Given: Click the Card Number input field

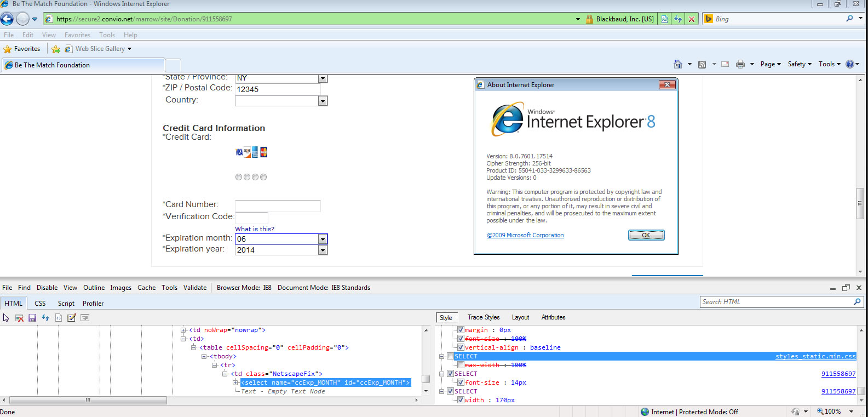Looking at the screenshot, I should click(278, 205).
